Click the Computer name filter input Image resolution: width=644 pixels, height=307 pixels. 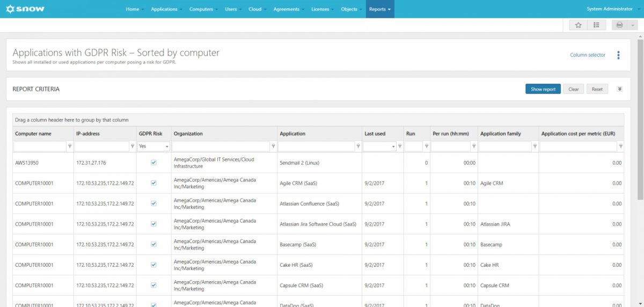coord(40,146)
